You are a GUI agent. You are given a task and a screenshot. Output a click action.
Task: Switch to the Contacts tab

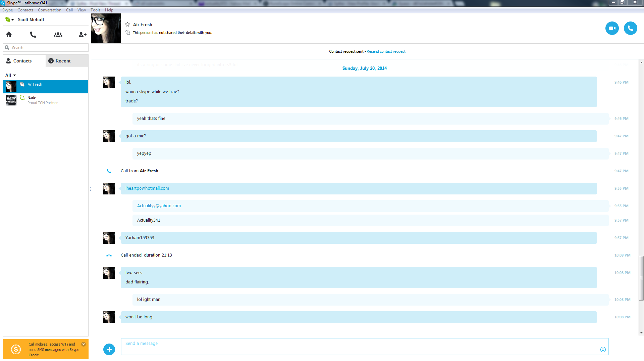point(24,61)
